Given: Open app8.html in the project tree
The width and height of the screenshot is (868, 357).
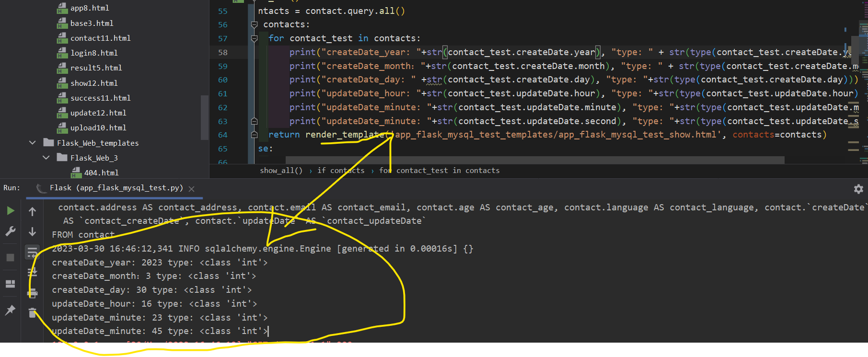Looking at the screenshot, I should (90, 8).
